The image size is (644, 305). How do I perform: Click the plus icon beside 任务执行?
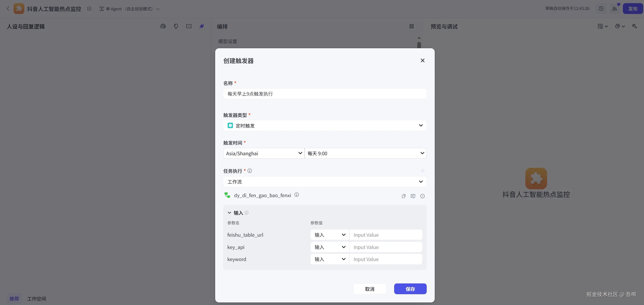click(422, 171)
